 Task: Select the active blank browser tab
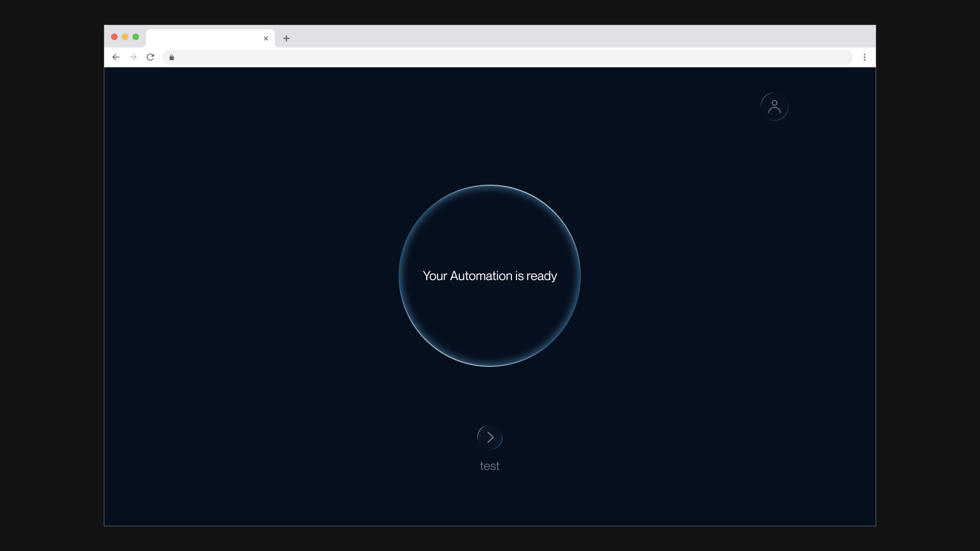(x=204, y=38)
